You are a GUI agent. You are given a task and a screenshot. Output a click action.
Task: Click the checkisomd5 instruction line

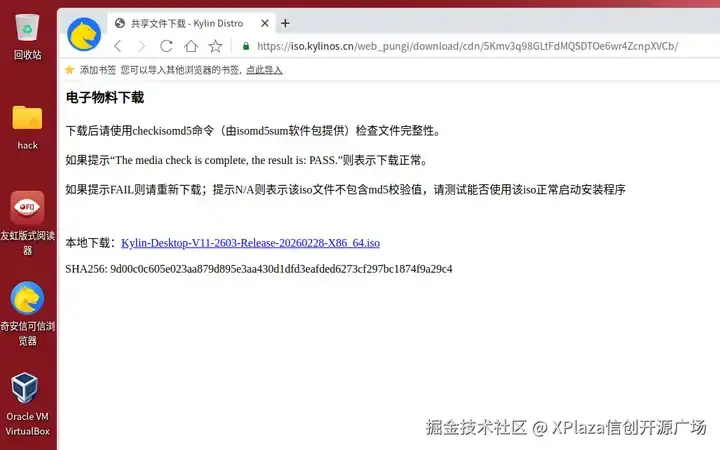click(x=253, y=131)
